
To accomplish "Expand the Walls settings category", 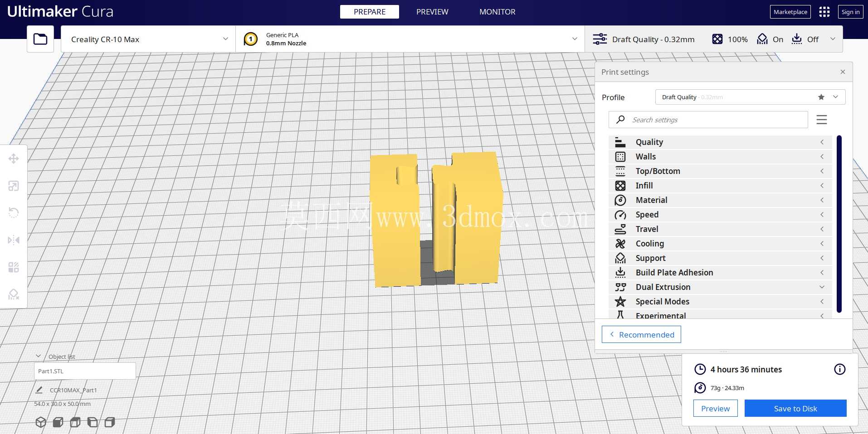I will point(720,157).
